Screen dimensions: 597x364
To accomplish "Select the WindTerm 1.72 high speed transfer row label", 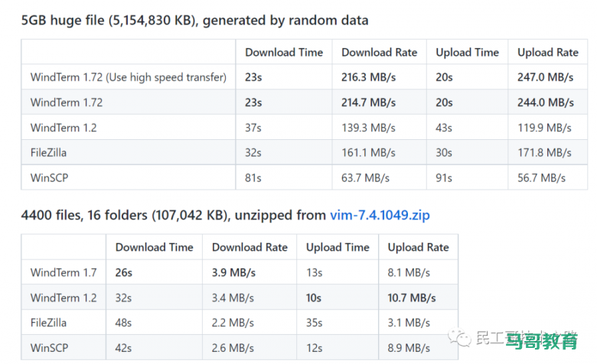I will pyautogui.click(x=129, y=77).
